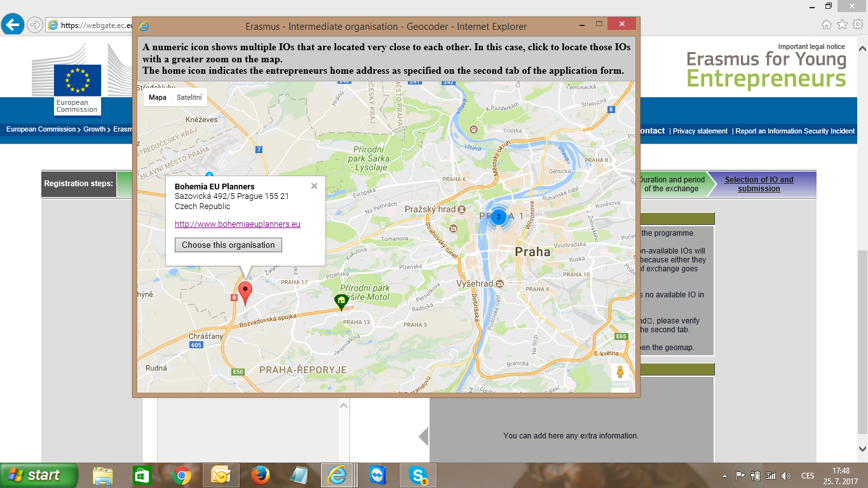
Task: Click the Important legal notice link
Action: (811, 47)
